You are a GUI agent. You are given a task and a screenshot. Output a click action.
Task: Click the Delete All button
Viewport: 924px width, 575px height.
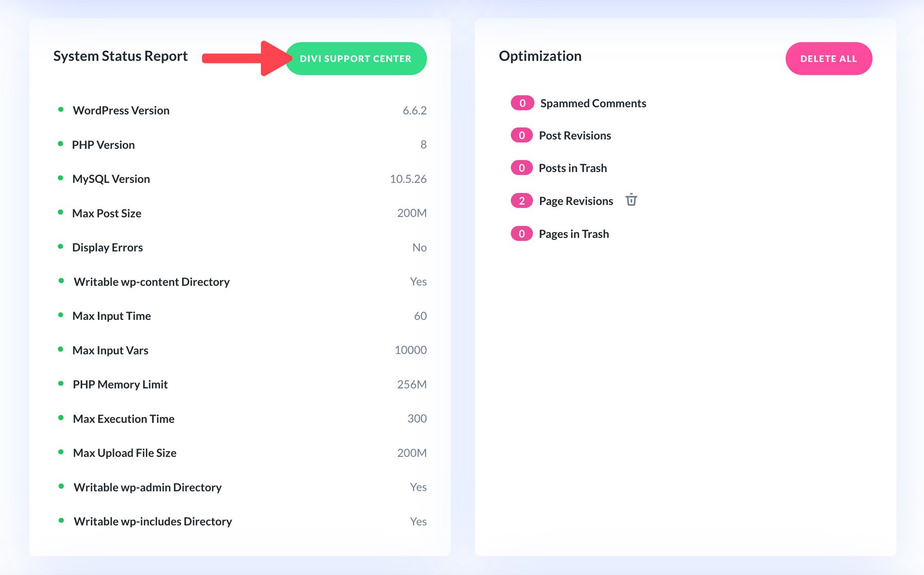pos(829,58)
